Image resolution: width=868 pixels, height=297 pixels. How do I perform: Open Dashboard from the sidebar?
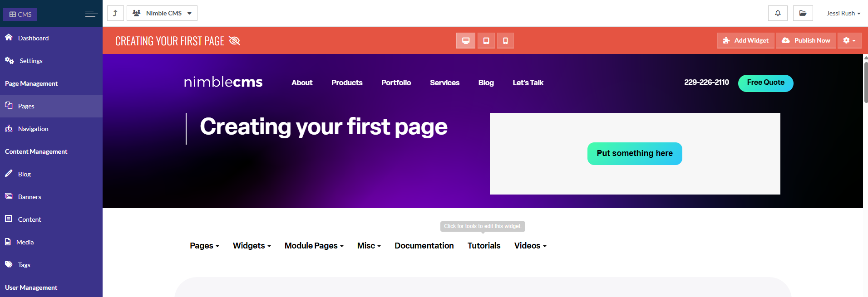33,38
